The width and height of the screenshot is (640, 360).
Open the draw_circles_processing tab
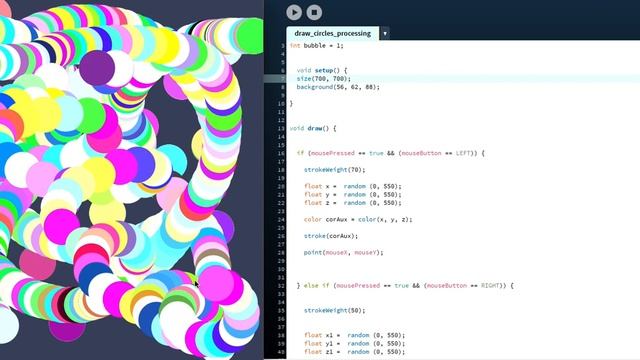[x=333, y=33]
